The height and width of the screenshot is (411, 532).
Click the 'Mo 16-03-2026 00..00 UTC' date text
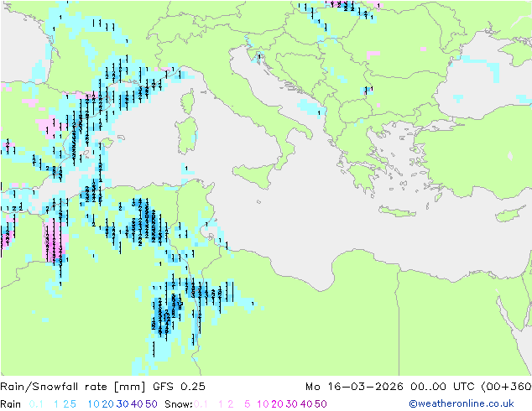click(x=391, y=387)
